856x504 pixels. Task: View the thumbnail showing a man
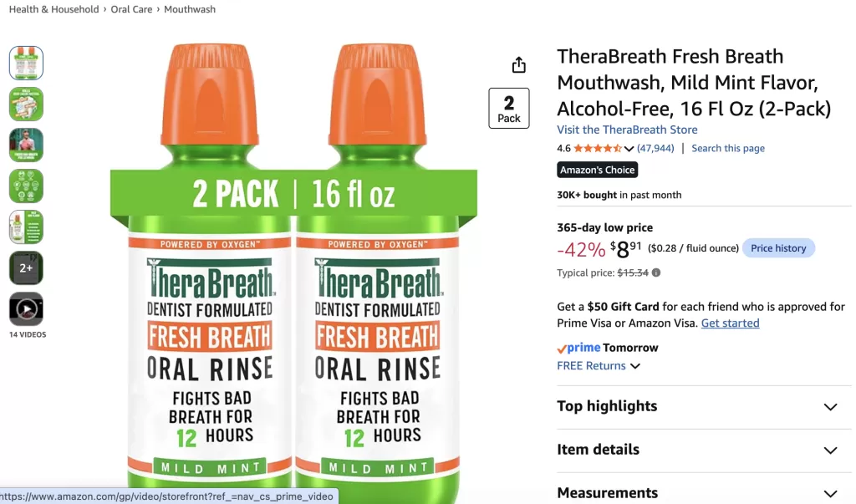26,145
